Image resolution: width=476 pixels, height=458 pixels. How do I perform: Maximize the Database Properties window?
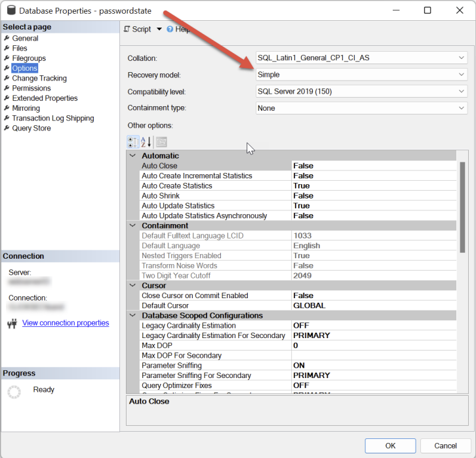point(427,10)
